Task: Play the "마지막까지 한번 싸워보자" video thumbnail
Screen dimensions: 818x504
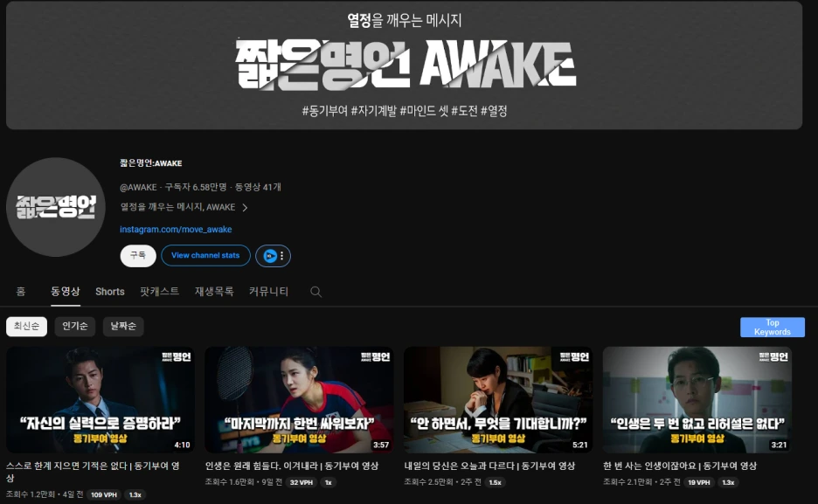Action: click(x=299, y=400)
